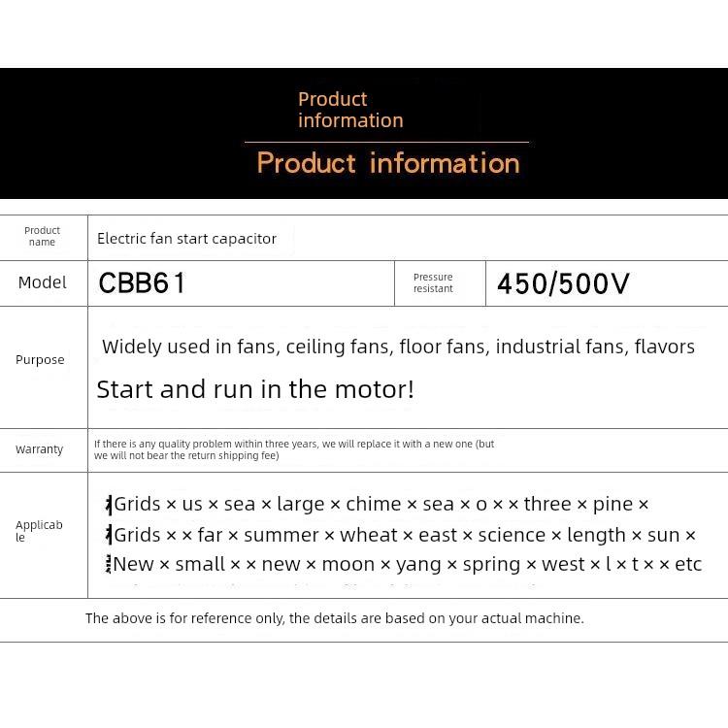
Task: Select the "Pressure resistant" label
Action: pyautogui.click(x=433, y=282)
